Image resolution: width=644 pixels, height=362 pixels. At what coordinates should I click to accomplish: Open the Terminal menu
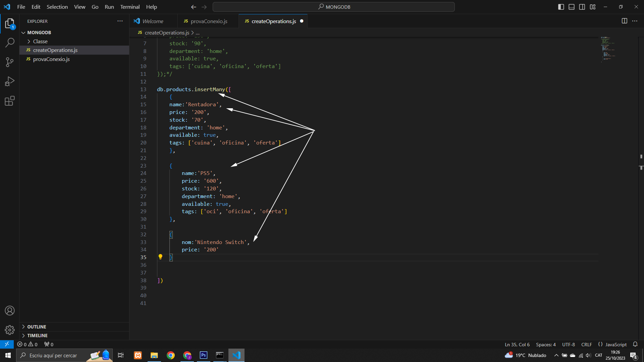[x=130, y=7]
